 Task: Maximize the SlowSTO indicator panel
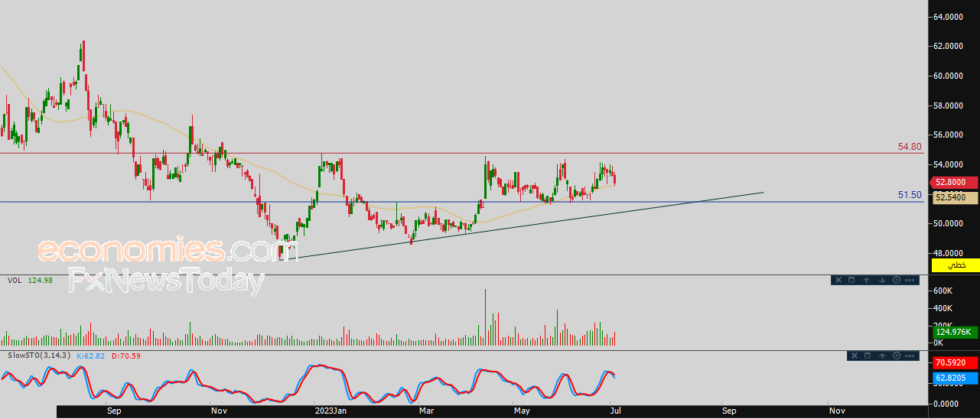click(868, 356)
